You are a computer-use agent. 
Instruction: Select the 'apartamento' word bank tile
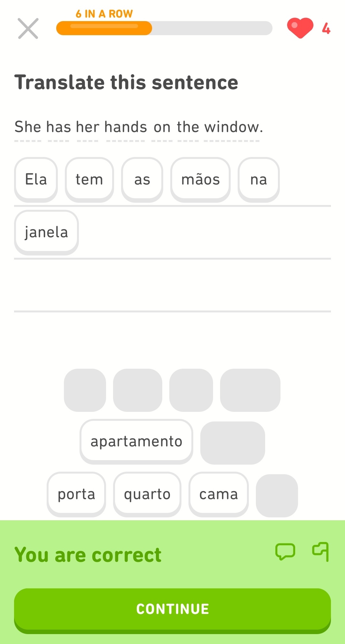[136, 441]
